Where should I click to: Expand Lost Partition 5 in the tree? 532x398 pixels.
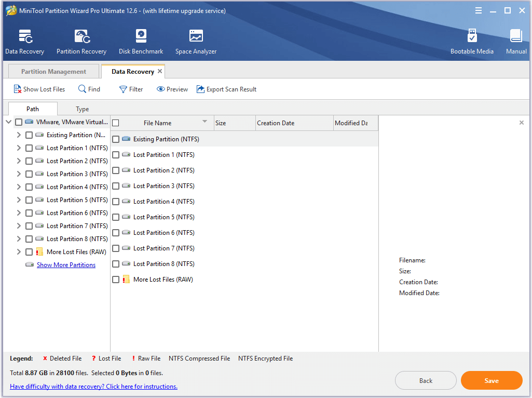tap(19, 200)
